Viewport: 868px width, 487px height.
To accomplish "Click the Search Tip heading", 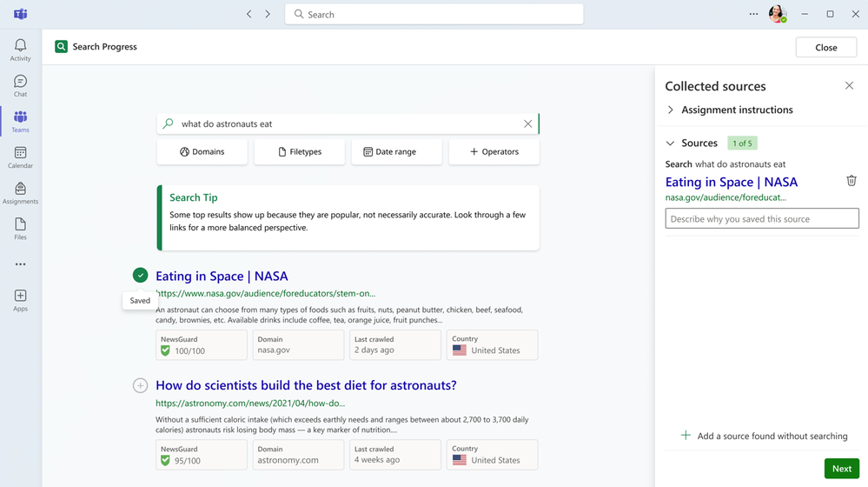I will click(193, 197).
